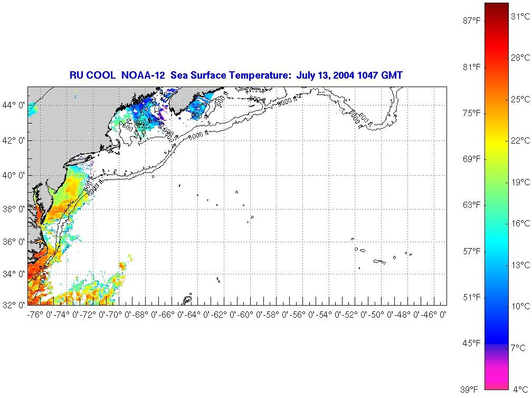Screen dimensions: 532x398
Task: Click the 69°F colorbar label
Action: 472,159
